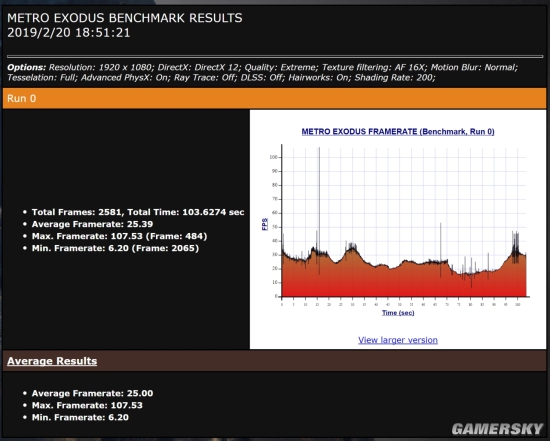Click Min. Framerate: 6.20 (Frame: 2065)
This screenshot has height=441, width=550.
[115, 248]
